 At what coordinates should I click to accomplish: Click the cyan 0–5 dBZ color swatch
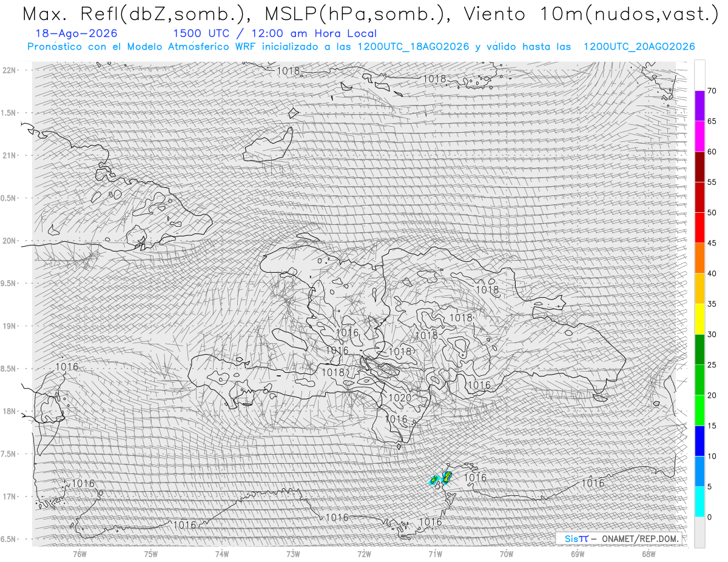(x=699, y=501)
